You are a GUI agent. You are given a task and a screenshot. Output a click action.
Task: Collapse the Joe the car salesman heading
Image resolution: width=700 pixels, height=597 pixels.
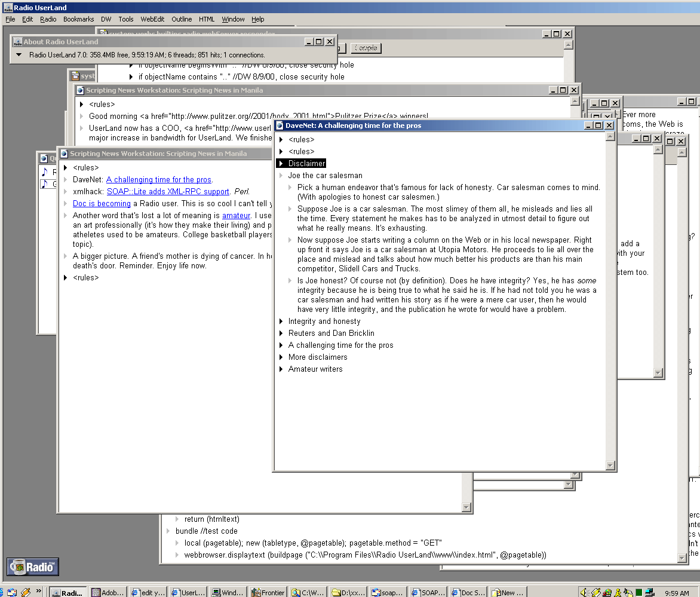[281, 176]
